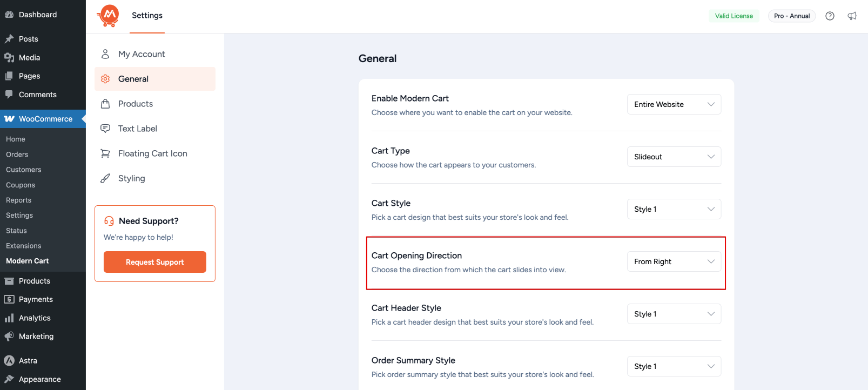
Task: Click the WordPress Dashboard gauge icon
Action: pos(9,15)
